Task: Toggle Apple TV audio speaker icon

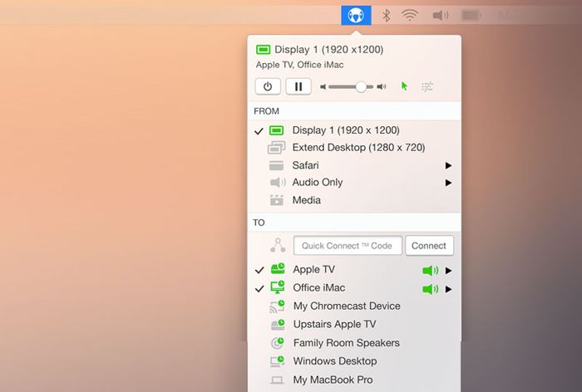Action: pyautogui.click(x=430, y=271)
